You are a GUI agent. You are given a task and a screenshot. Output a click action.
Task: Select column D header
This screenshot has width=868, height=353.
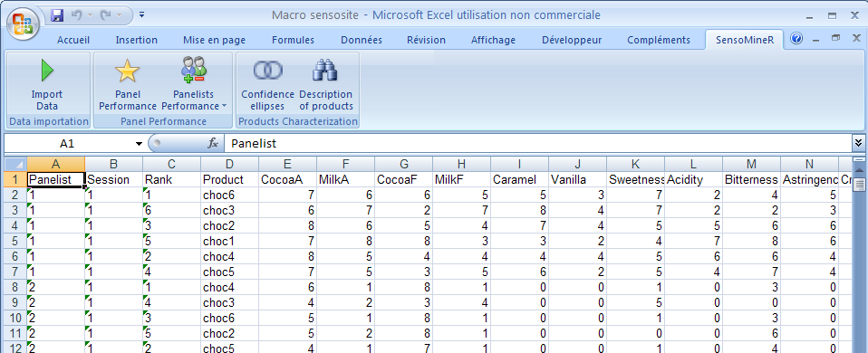pyautogui.click(x=230, y=164)
